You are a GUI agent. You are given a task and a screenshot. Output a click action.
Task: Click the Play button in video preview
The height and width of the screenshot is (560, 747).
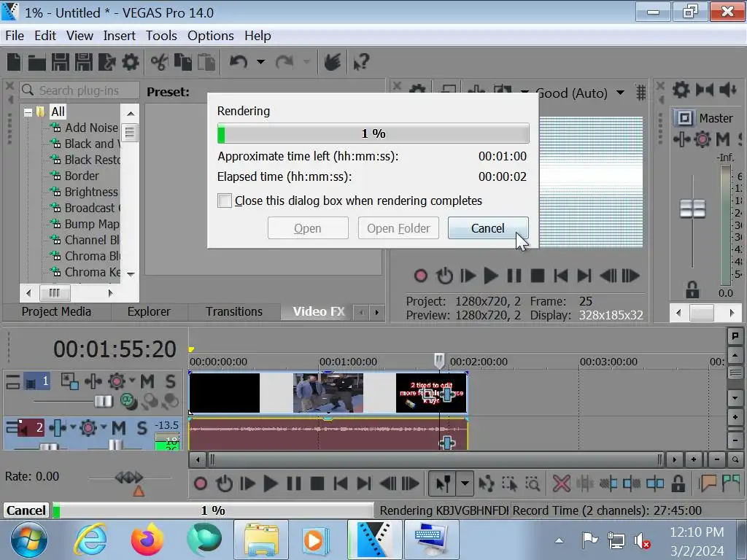(490, 276)
